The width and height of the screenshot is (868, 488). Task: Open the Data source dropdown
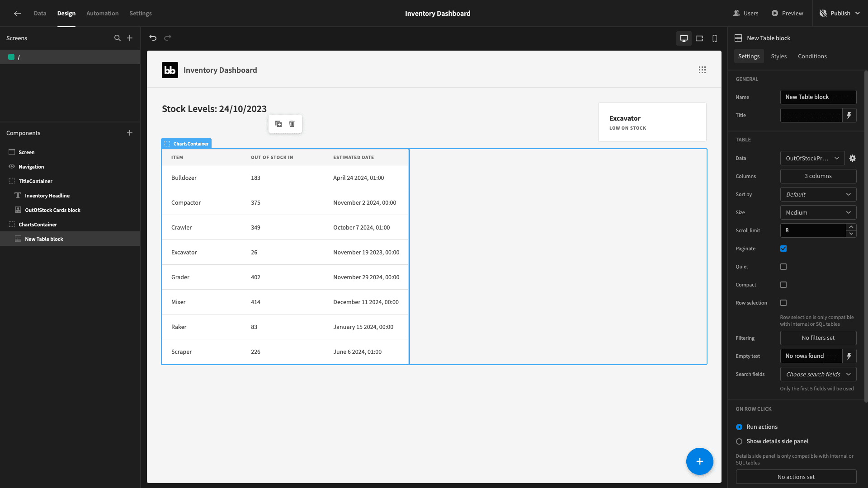812,158
